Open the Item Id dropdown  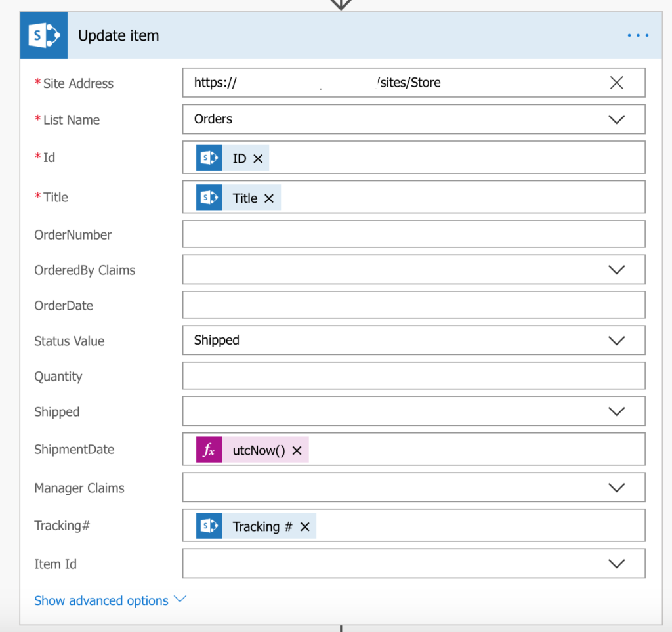coord(616,564)
